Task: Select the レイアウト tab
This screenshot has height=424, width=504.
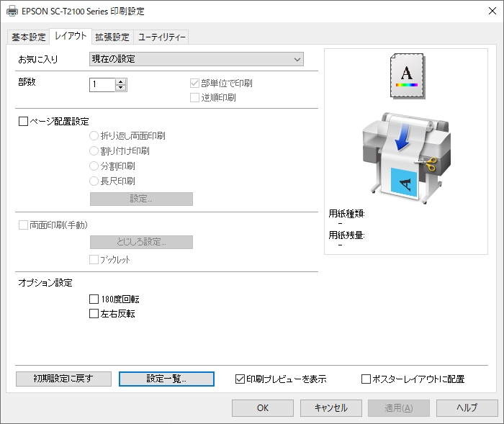Action: coord(71,36)
